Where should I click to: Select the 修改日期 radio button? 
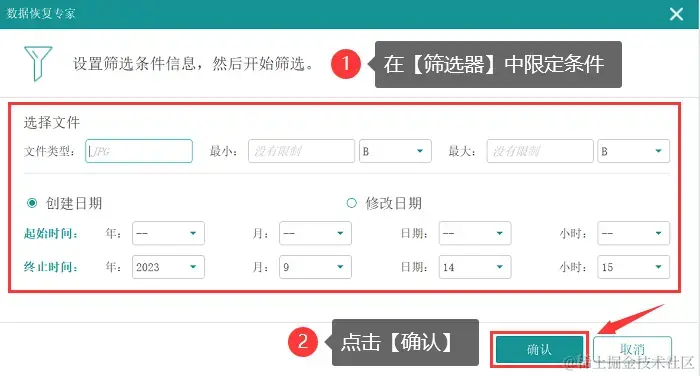(x=351, y=203)
